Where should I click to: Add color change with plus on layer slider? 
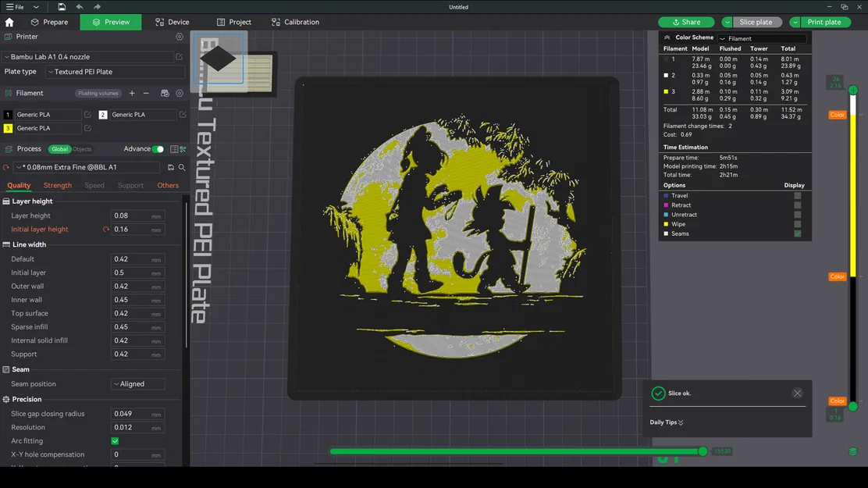pyautogui.click(x=853, y=90)
